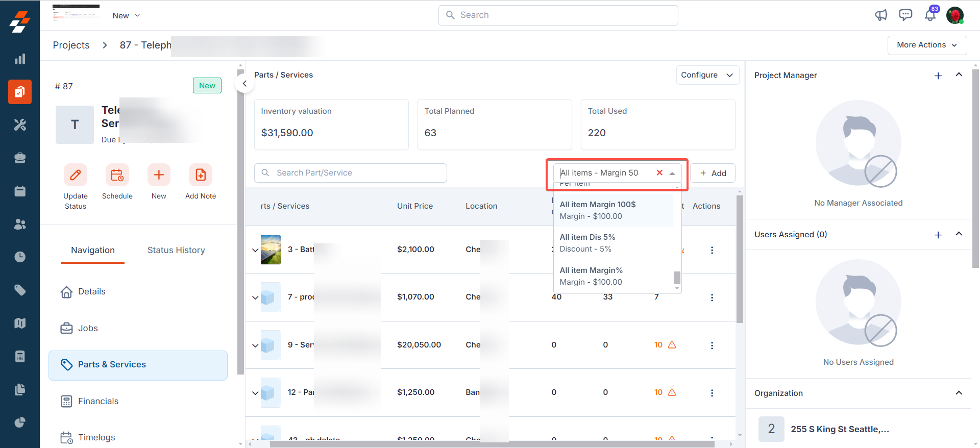Click the announcements megaphone icon
980x448 pixels.
point(881,15)
